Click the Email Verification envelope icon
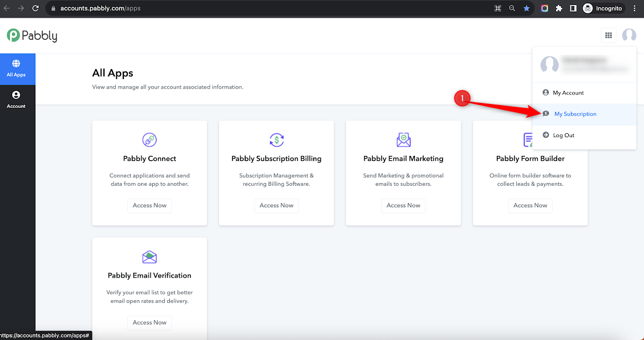This screenshot has width=644, height=340. 149,257
